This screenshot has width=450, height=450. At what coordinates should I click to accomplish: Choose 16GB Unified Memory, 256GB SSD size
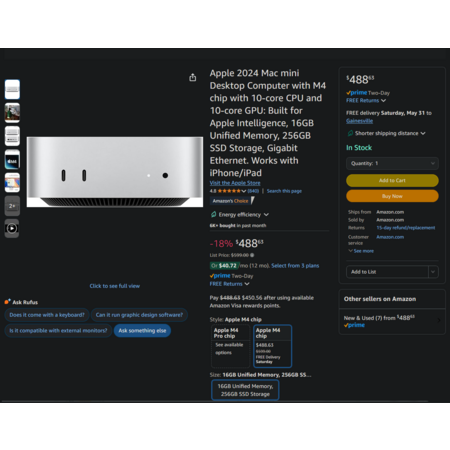pyautogui.click(x=245, y=390)
